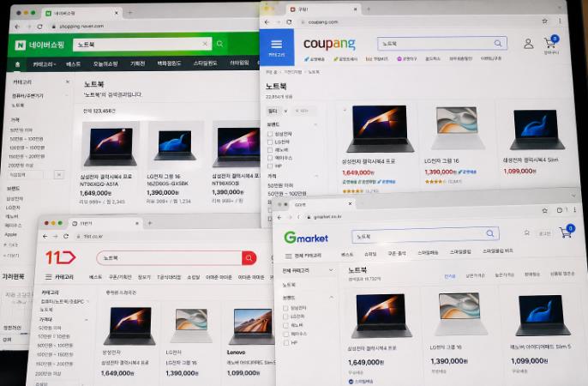588x386 pixels.
Task: Open the Coupang shopping cart
Action: (x=551, y=42)
